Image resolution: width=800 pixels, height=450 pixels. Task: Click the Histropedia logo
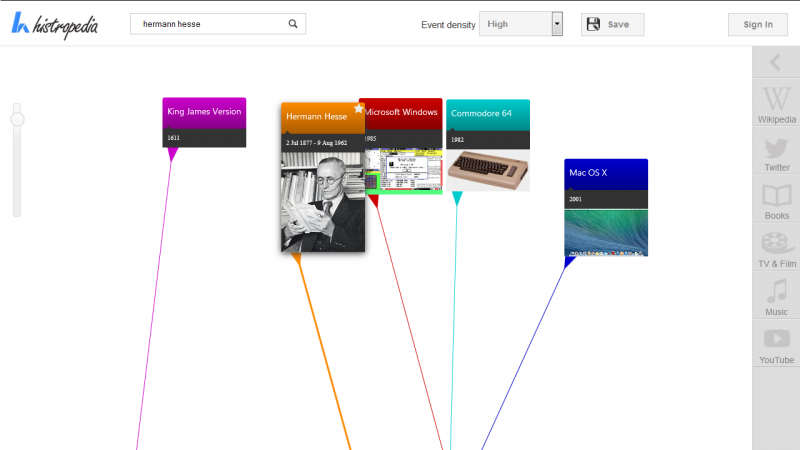[x=56, y=25]
